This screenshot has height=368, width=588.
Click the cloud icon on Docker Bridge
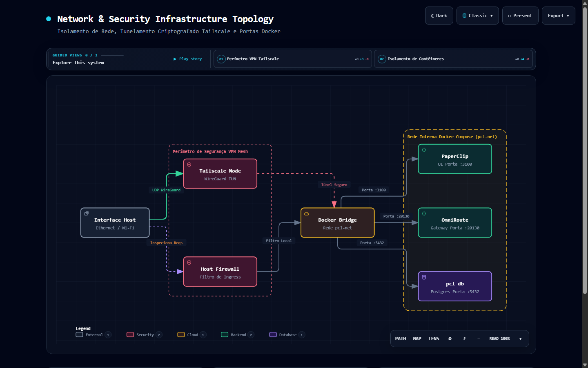306,213
